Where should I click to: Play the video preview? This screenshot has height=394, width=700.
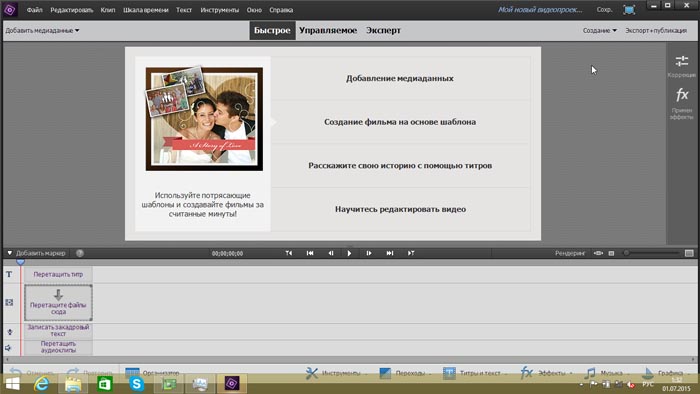(x=349, y=253)
